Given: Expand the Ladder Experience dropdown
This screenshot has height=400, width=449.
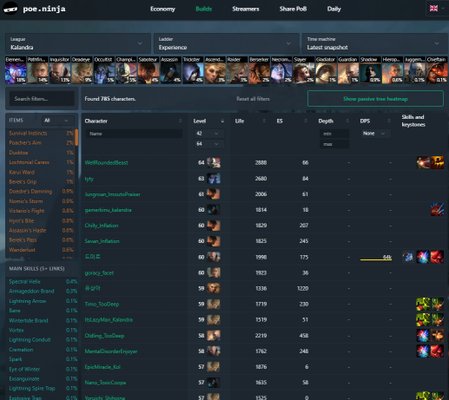Looking at the screenshot, I should pos(226,43).
